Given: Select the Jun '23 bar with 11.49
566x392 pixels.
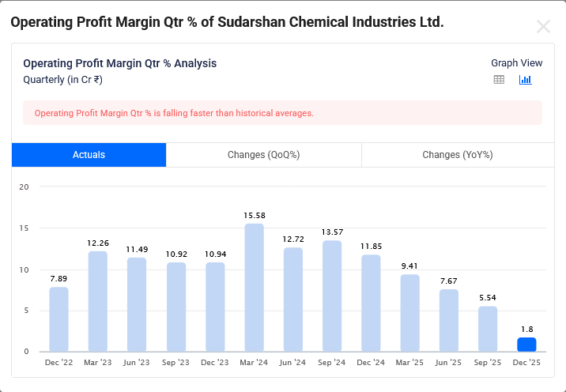Looking at the screenshot, I should coord(137,304).
